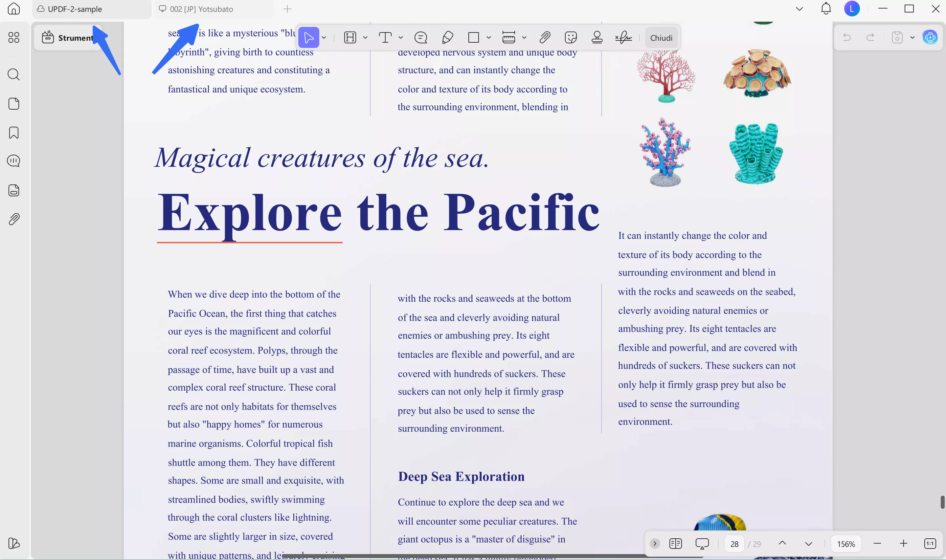Screen dimensions: 946x560
Task: Click the sticky note comment icon
Action: click(420, 38)
